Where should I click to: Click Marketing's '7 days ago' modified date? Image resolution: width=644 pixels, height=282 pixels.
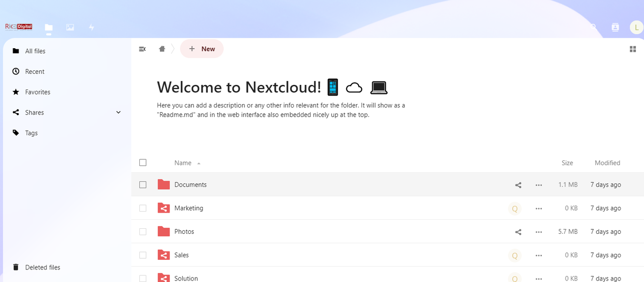[606, 208]
